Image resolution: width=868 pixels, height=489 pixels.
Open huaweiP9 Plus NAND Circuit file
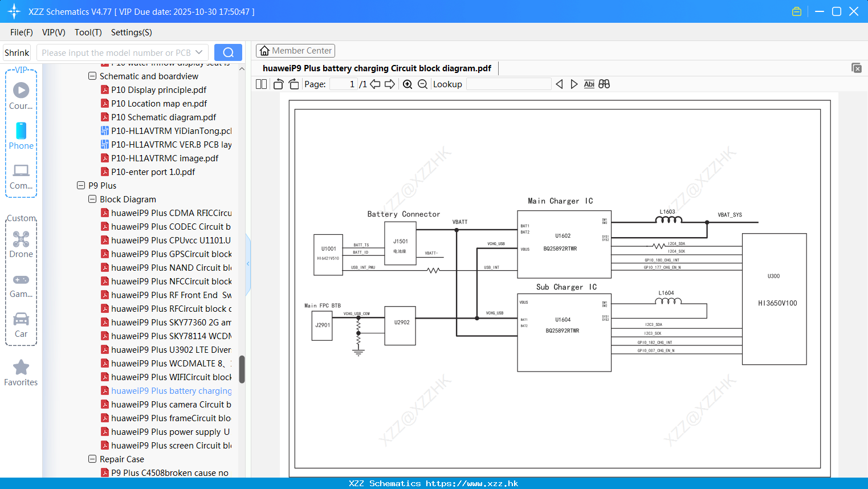pos(166,268)
